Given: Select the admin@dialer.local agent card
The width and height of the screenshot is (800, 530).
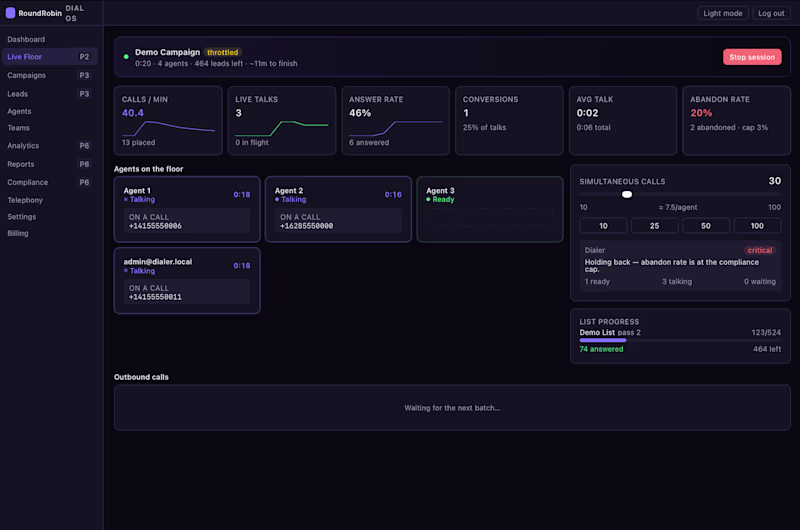Looking at the screenshot, I should point(187,281).
